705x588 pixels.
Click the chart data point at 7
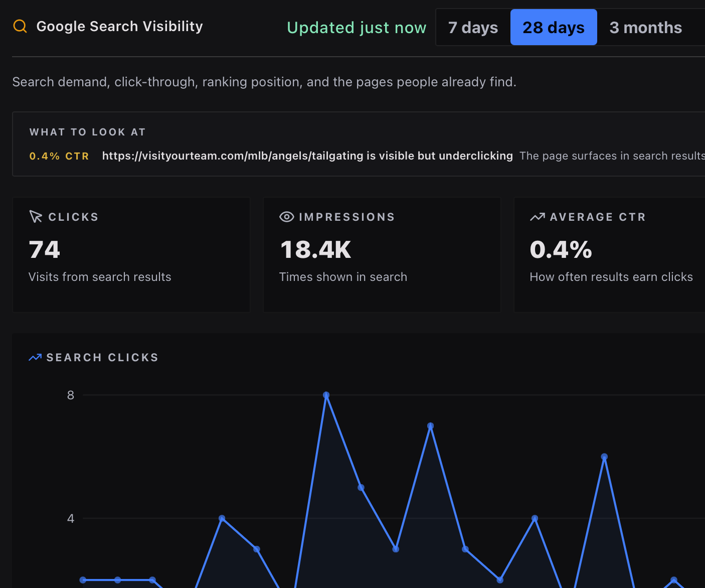[x=430, y=426]
